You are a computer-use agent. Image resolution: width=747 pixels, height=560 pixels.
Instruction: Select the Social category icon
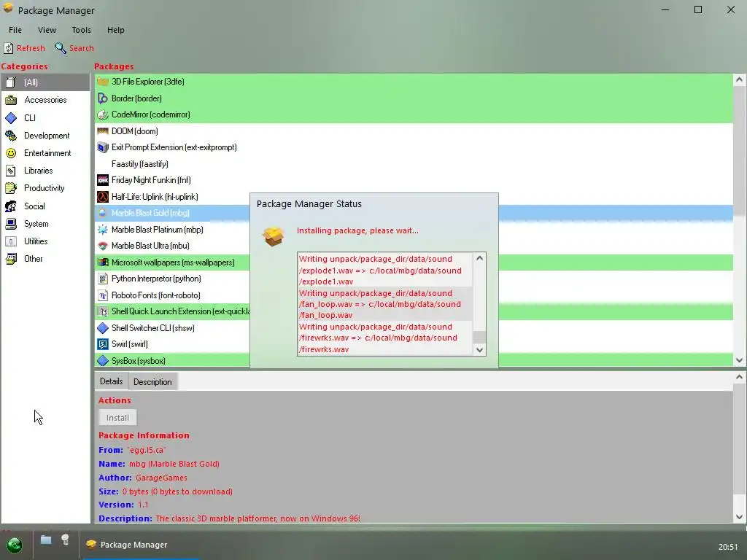coord(11,206)
